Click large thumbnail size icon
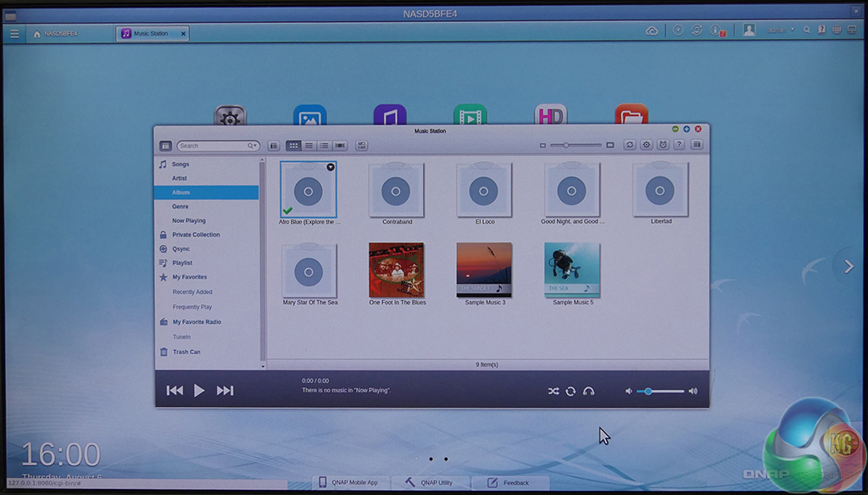The image size is (868, 495). point(610,145)
